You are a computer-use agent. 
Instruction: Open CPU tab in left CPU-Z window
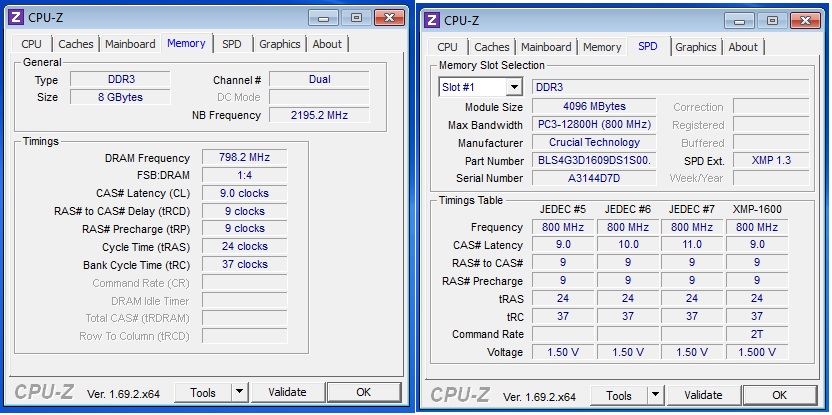click(31, 44)
